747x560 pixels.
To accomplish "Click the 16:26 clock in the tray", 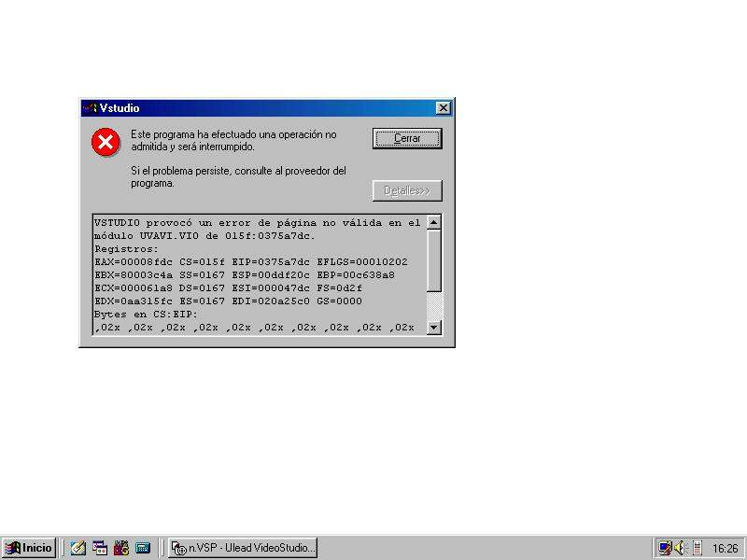I will [x=726, y=549].
